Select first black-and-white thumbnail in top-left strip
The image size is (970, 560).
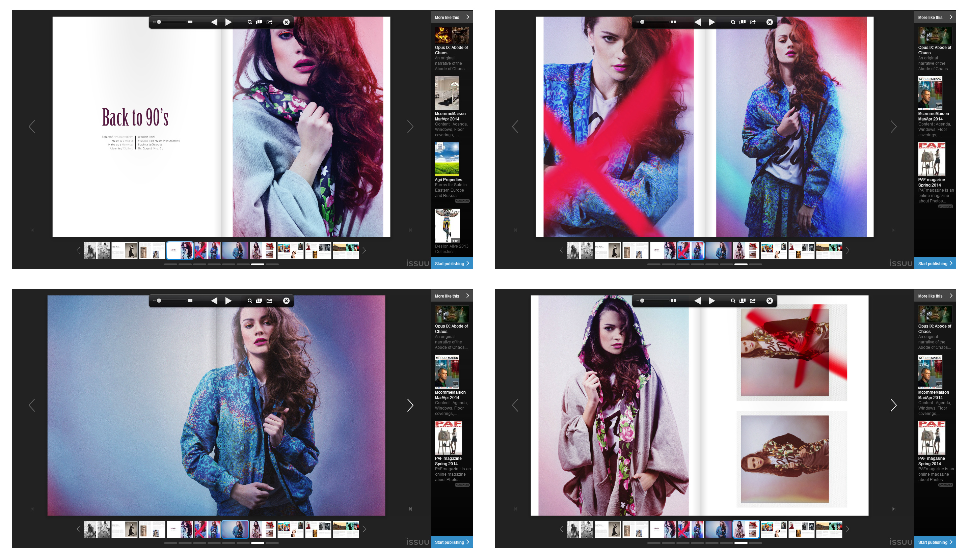point(97,250)
